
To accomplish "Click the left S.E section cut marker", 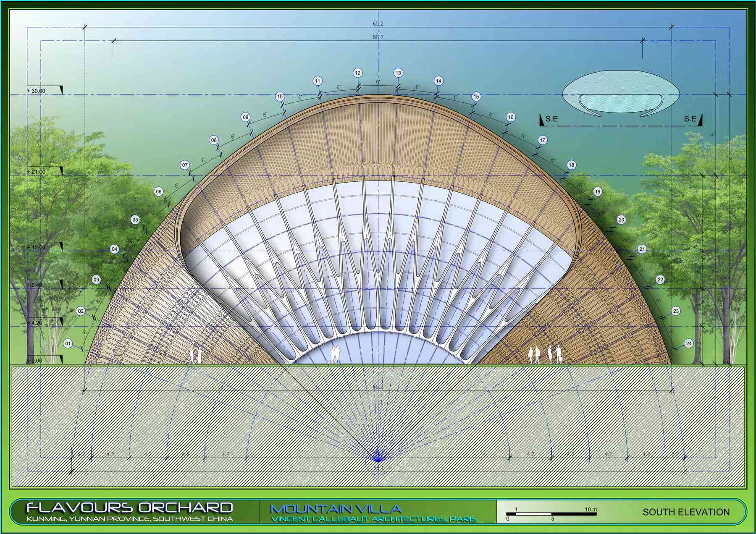I will pyautogui.click(x=550, y=119).
